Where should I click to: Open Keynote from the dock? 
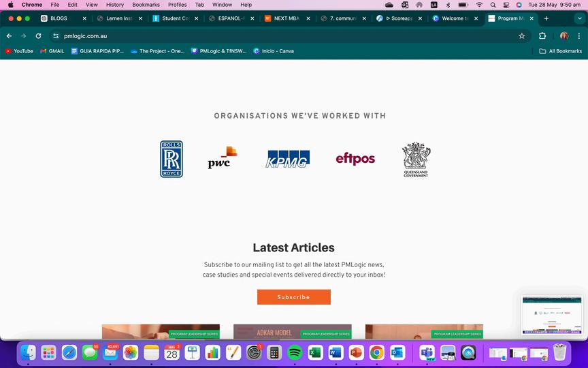point(193,352)
